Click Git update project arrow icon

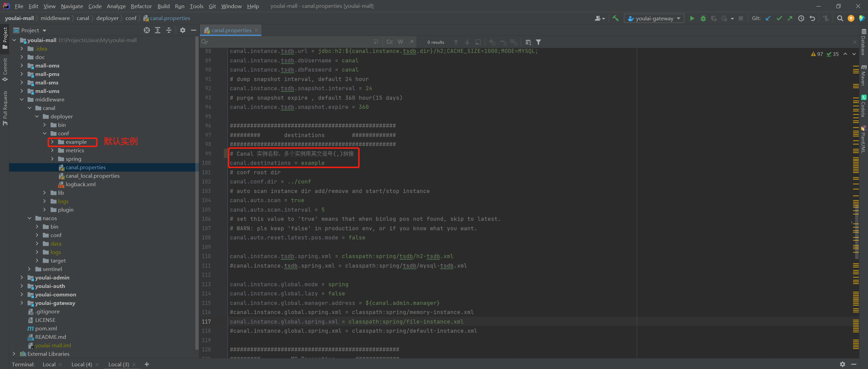tap(768, 18)
